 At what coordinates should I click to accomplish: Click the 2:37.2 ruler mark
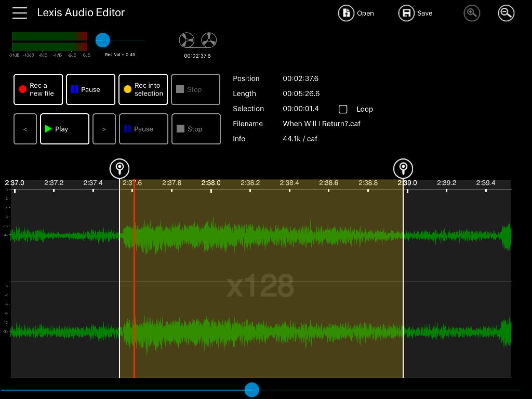(x=54, y=183)
